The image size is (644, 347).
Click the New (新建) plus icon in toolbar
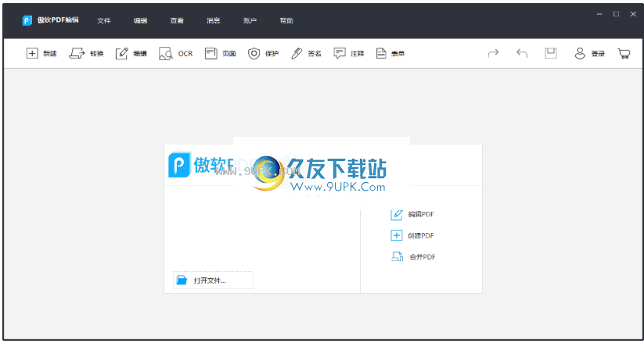(x=32, y=53)
